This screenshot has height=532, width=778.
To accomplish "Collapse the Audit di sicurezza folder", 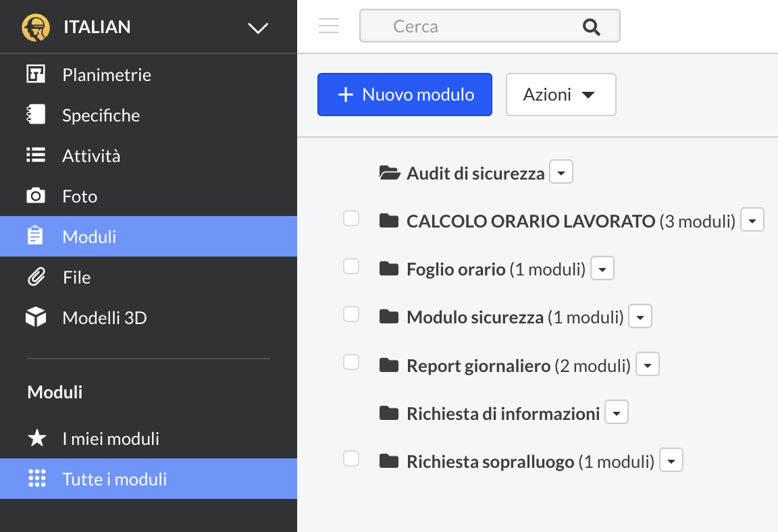I will [x=475, y=174].
